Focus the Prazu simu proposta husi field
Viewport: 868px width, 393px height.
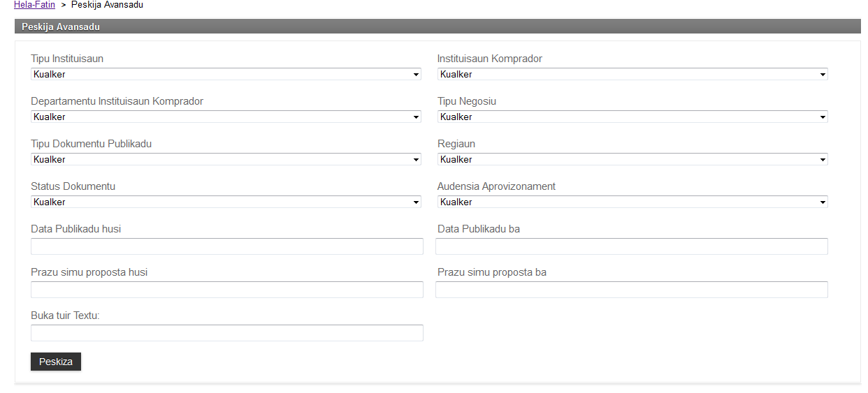click(226, 290)
